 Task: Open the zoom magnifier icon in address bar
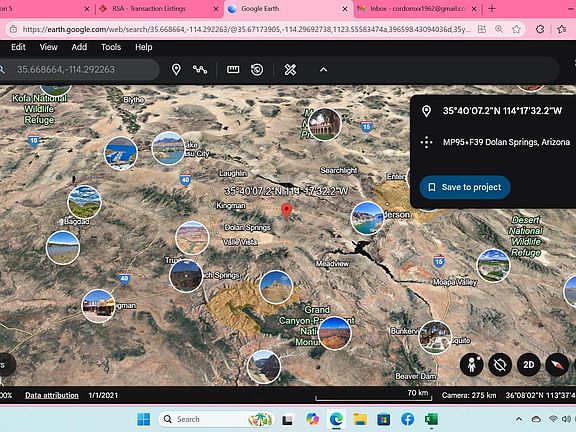499,29
